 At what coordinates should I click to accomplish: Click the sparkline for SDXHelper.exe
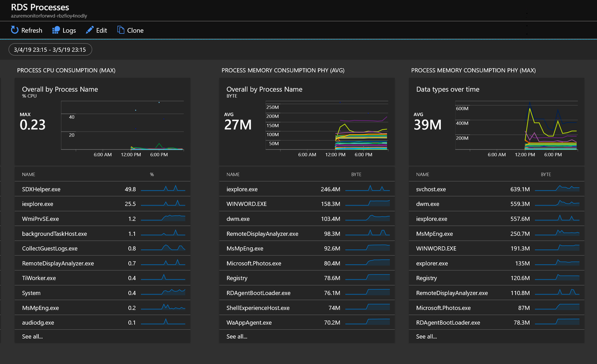click(163, 188)
